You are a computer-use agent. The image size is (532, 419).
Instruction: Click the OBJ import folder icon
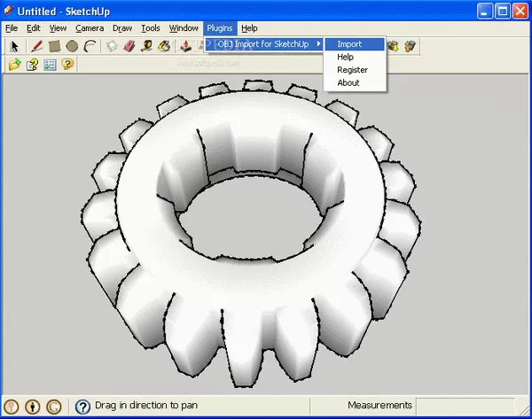(x=14, y=64)
